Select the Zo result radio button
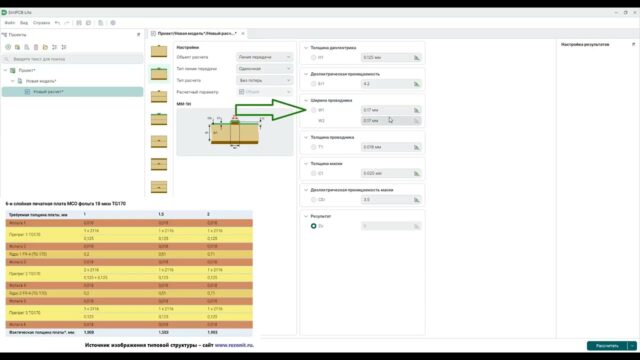640x360 pixels. click(x=313, y=226)
